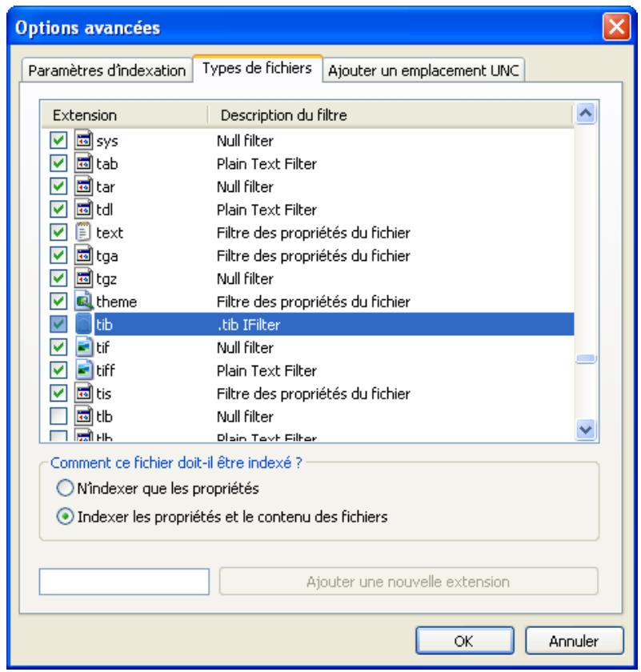Image resolution: width=641 pixels, height=672 pixels.
Task: Click the text extension notepad icon
Action: pos(83,232)
